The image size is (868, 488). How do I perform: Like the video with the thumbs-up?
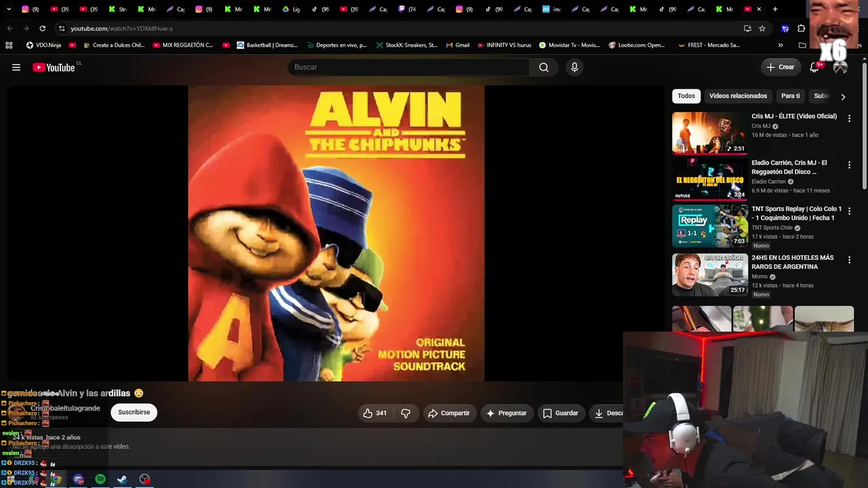tap(375, 413)
